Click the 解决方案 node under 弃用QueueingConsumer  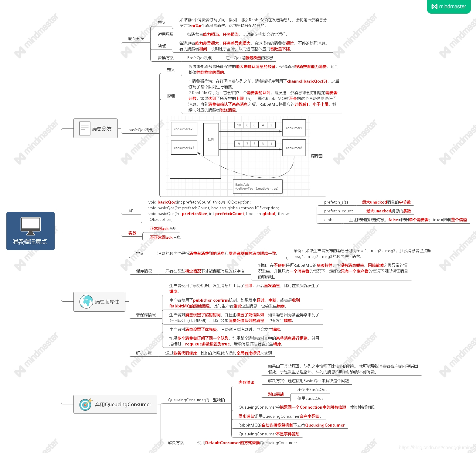(x=176, y=443)
